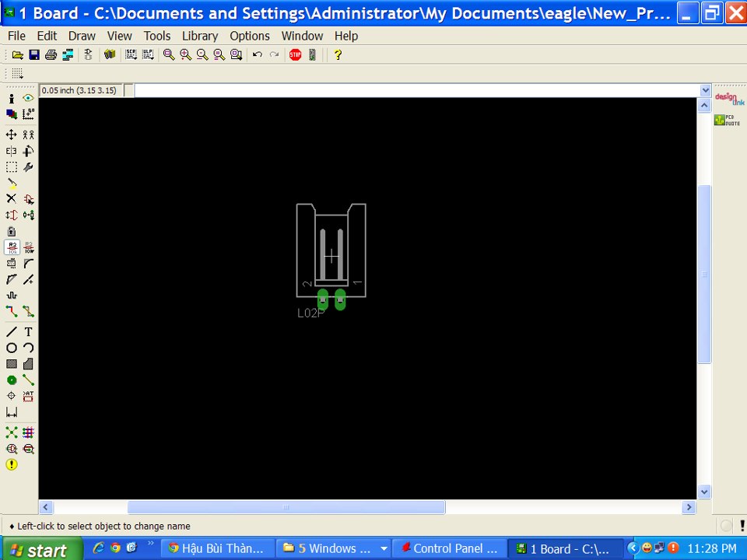
Task: Select the Lock tool
Action: click(12, 232)
